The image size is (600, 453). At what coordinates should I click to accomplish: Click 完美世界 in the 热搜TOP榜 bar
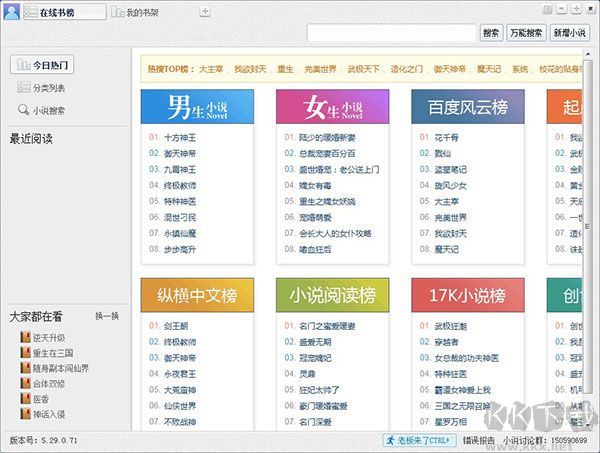320,69
